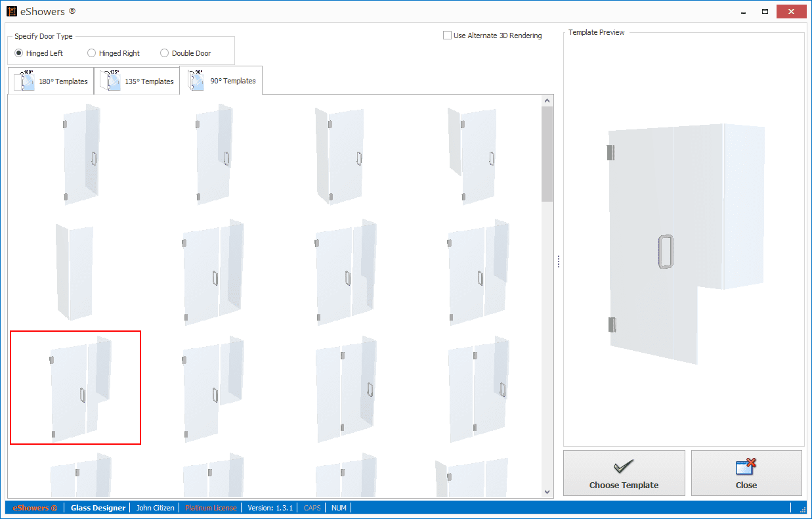This screenshot has width=812, height=519.
Task: Click the splitter handle beside the preview panel
Action: (559, 261)
